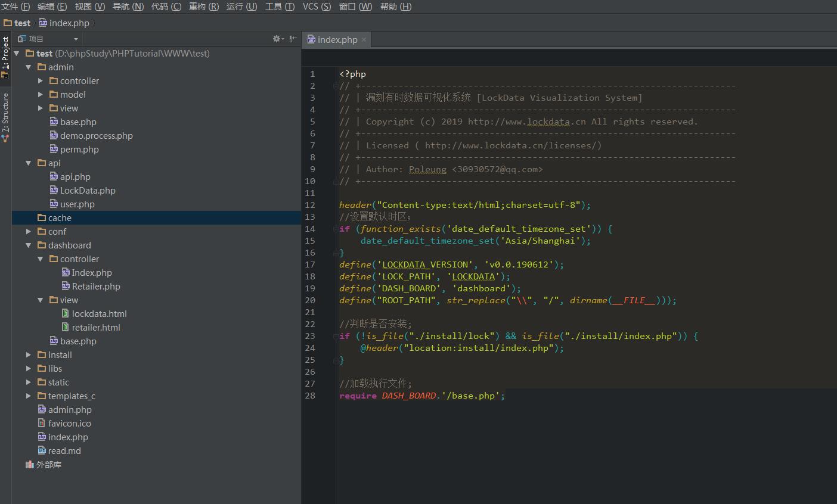This screenshot has width=837, height=504.
Task: Expand the templates_c folder
Action: (28, 396)
